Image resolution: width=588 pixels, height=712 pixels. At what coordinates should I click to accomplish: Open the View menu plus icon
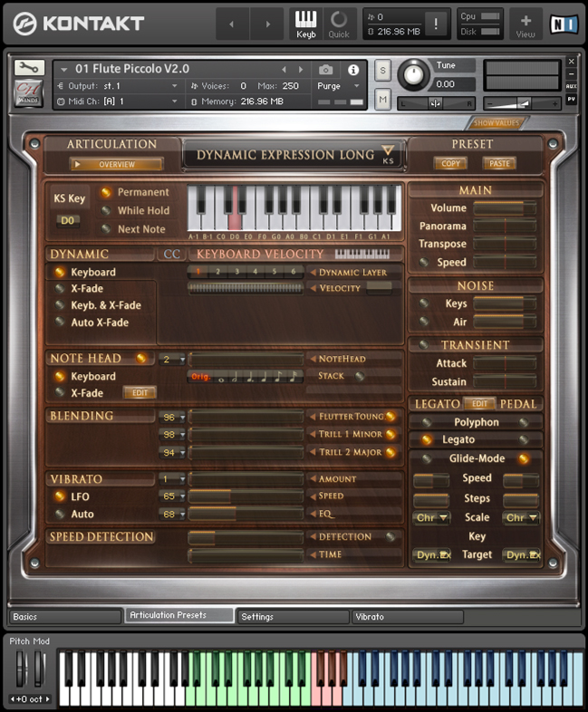(525, 24)
